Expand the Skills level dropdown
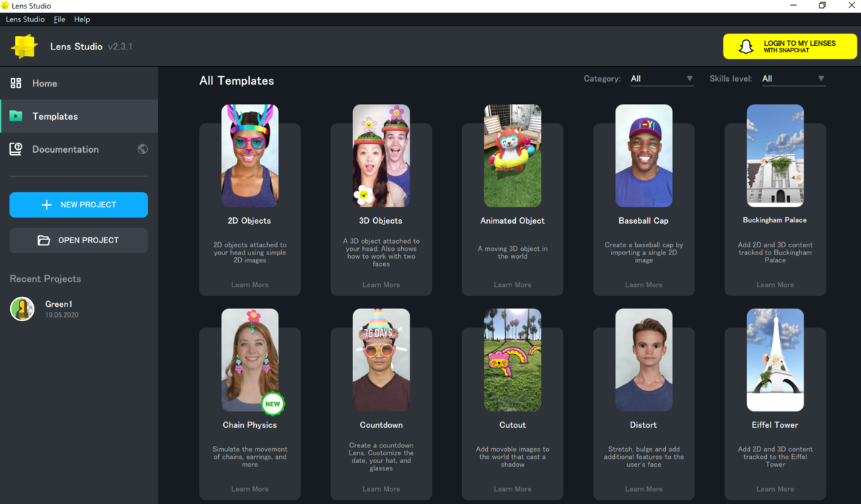The height and width of the screenshot is (504, 861). click(793, 79)
